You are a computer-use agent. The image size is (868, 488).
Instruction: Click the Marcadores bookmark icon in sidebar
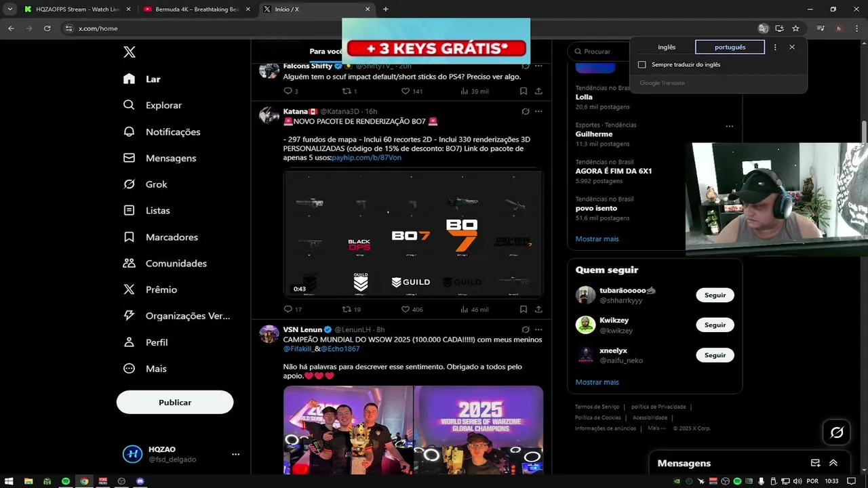click(129, 237)
